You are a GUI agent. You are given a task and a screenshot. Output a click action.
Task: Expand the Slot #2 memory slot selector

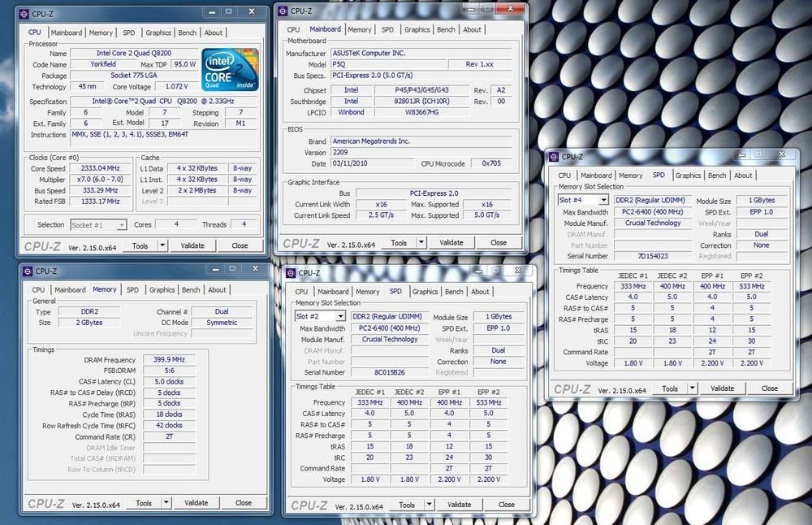coord(340,316)
